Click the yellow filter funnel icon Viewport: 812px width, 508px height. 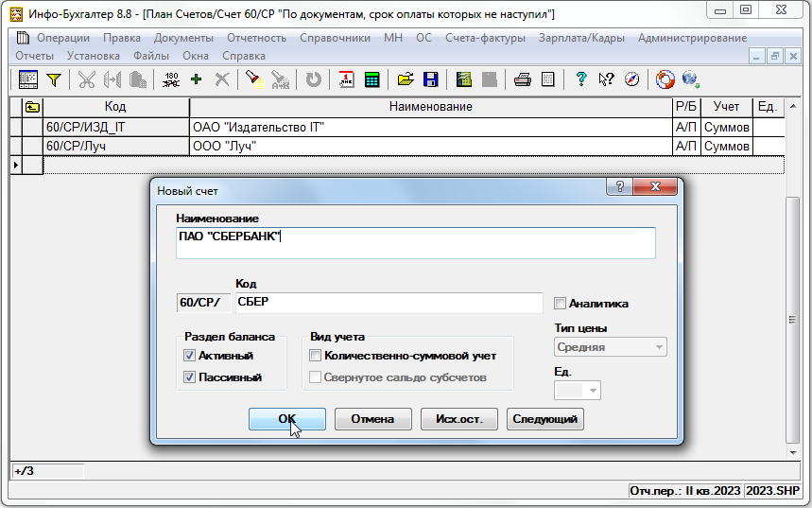point(53,79)
